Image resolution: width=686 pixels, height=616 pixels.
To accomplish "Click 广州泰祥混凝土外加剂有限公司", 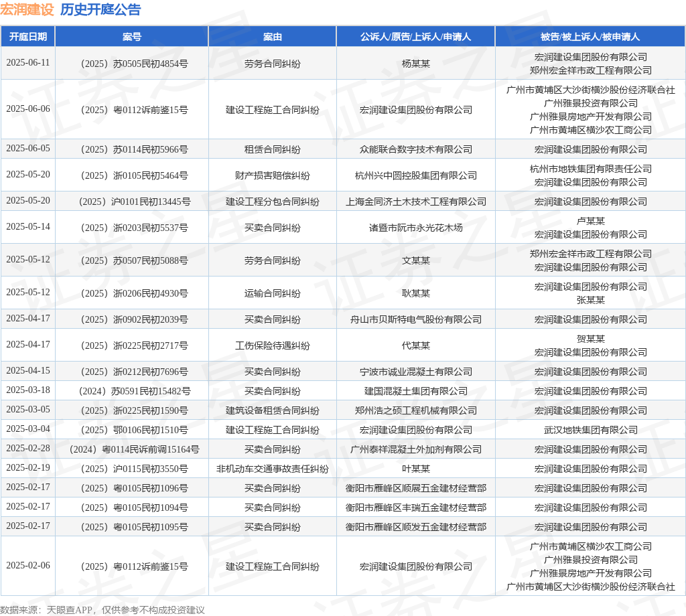I will pyautogui.click(x=415, y=449).
